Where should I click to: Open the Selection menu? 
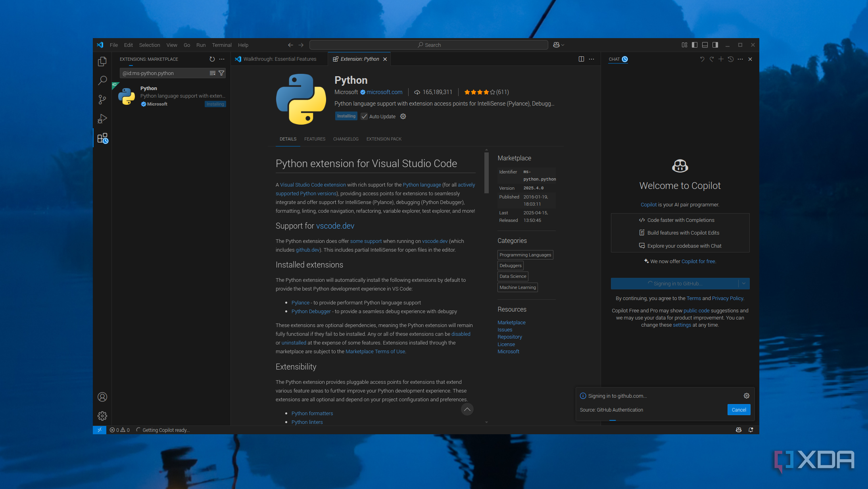click(150, 45)
